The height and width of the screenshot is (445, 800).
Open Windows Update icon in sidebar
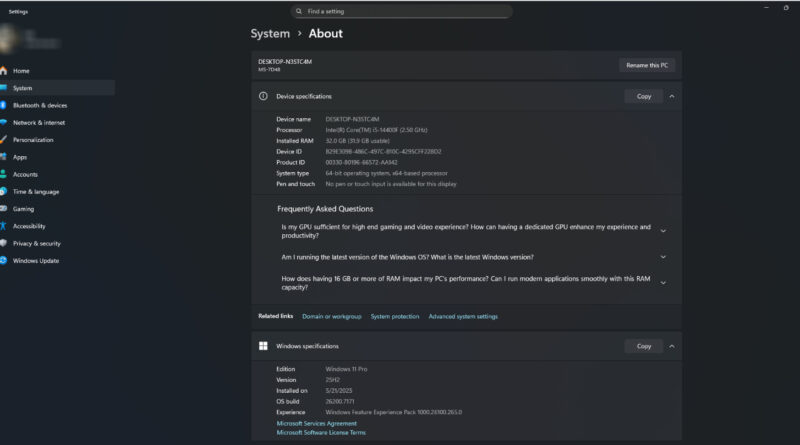point(4,260)
